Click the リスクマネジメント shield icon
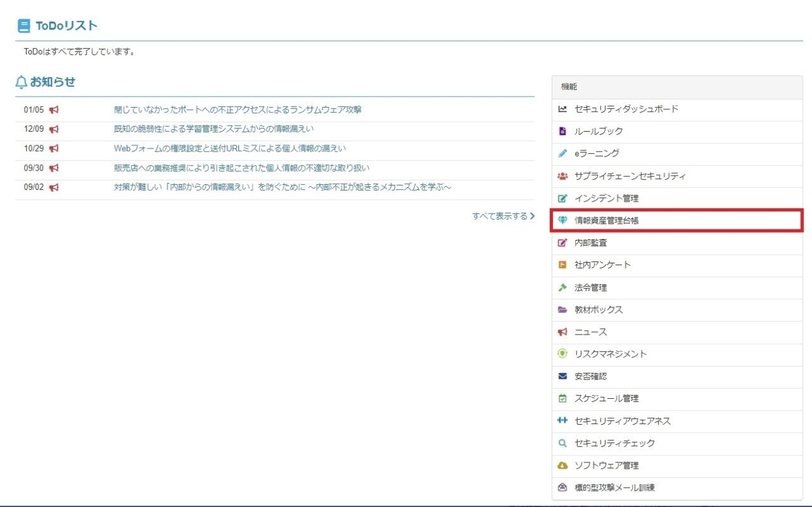 pos(562,354)
